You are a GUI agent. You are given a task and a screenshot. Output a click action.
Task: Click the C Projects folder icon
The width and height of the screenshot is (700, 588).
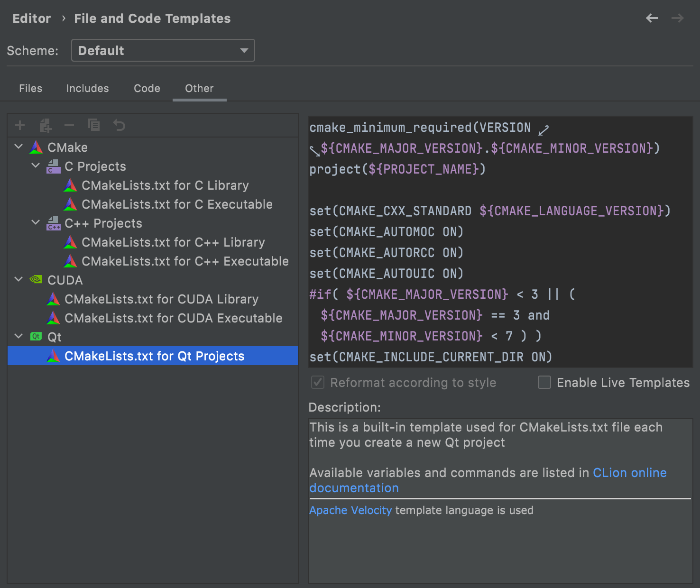pyautogui.click(x=53, y=166)
